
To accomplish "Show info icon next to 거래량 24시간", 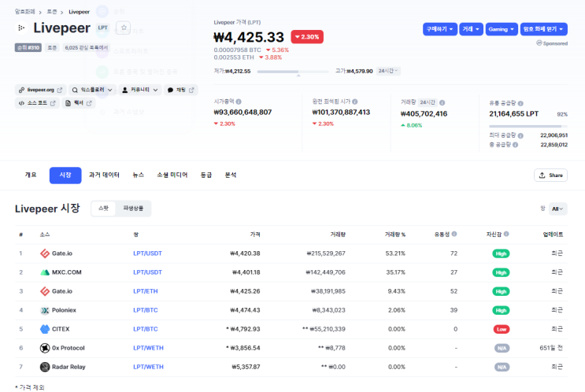I will [442, 102].
